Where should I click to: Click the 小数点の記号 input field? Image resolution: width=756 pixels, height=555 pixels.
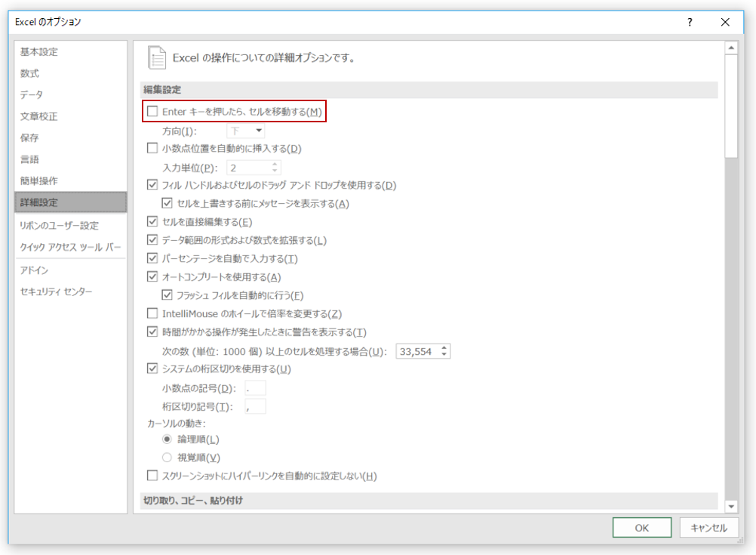coord(255,388)
